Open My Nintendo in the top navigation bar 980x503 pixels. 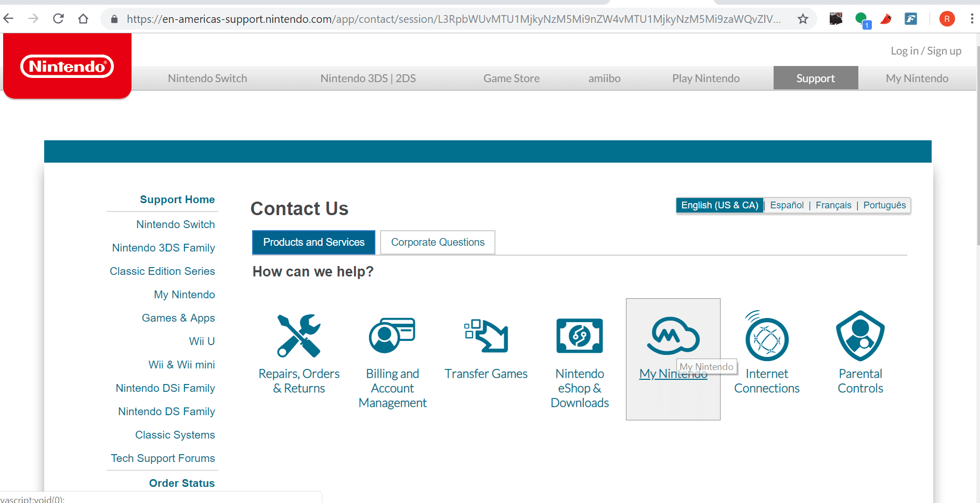click(917, 78)
